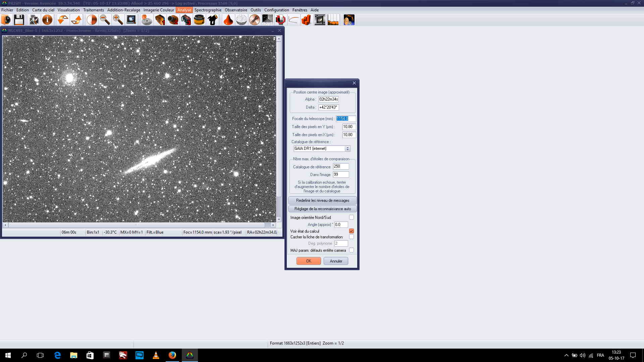Uncheck Voir état du calcul
The height and width of the screenshot is (362, 644).
point(352,231)
